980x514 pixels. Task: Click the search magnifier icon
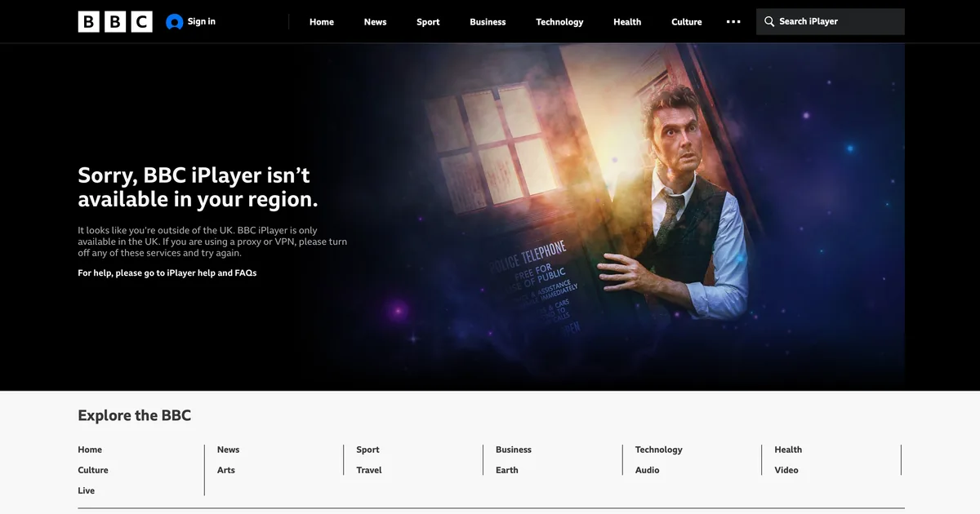pyautogui.click(x=769, y=22)
